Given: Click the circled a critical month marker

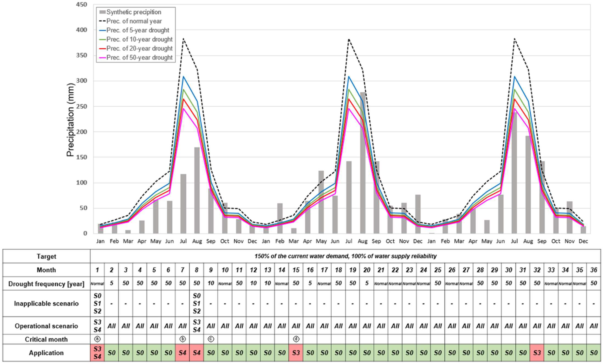Looking at the screenshot, I should click(97, 339).
